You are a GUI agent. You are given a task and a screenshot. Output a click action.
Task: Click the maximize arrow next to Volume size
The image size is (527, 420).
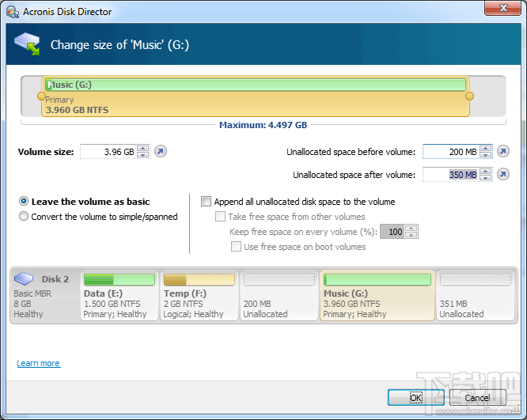click(x=161, y=152)
